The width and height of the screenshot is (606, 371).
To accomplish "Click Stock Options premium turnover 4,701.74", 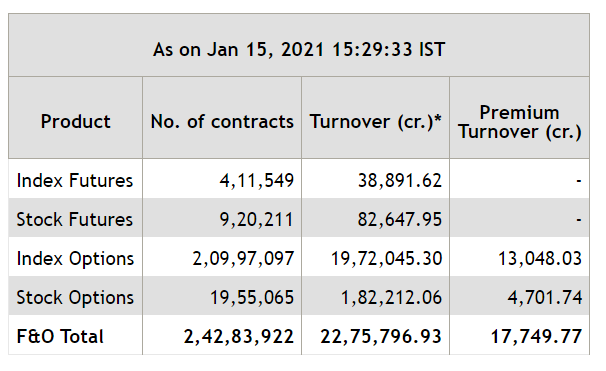I will [x=545, y=298].
